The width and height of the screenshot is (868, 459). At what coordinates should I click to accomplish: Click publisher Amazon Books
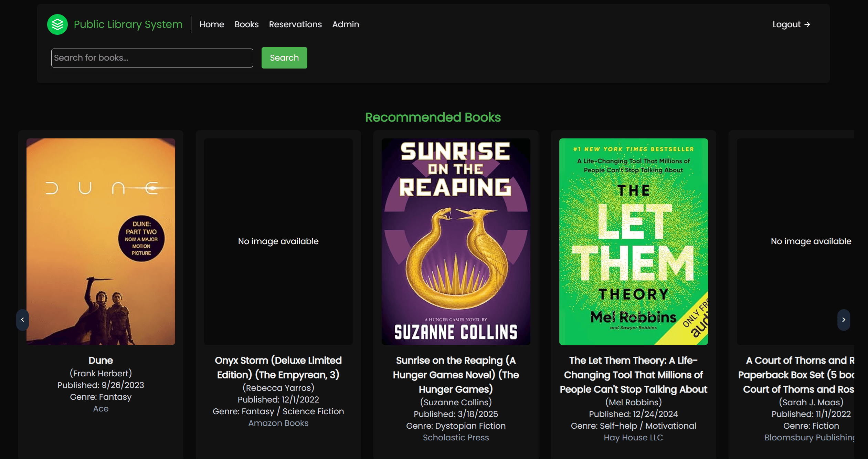click(x=278, y=423)
